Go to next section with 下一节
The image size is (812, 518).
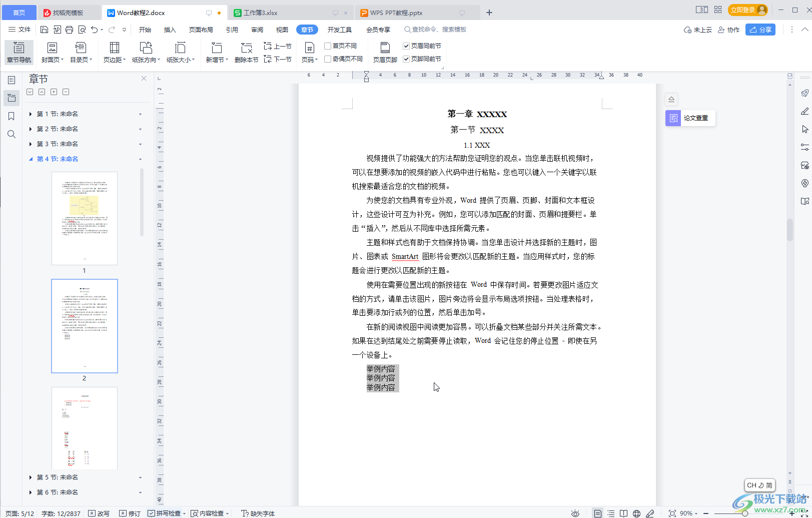pos(278,59)
